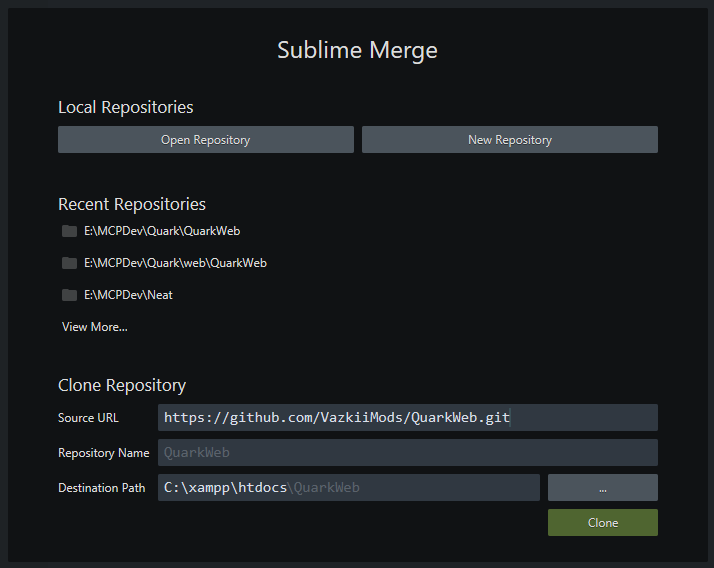Image resolution: width=714 pixels, height=568 pixels.
Task: Open recent repository path E:\MCPDev\Quark\QuarkWeb
Action: click(162, 231)
